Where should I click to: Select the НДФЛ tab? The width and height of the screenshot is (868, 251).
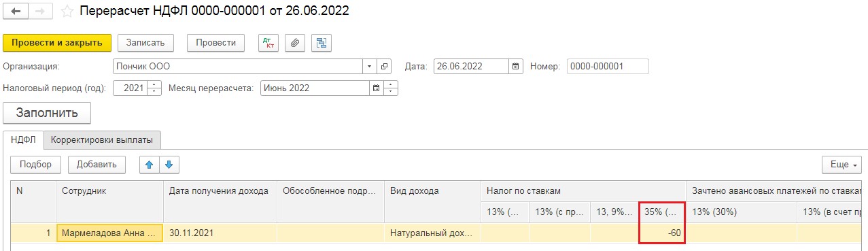point(23,140)
